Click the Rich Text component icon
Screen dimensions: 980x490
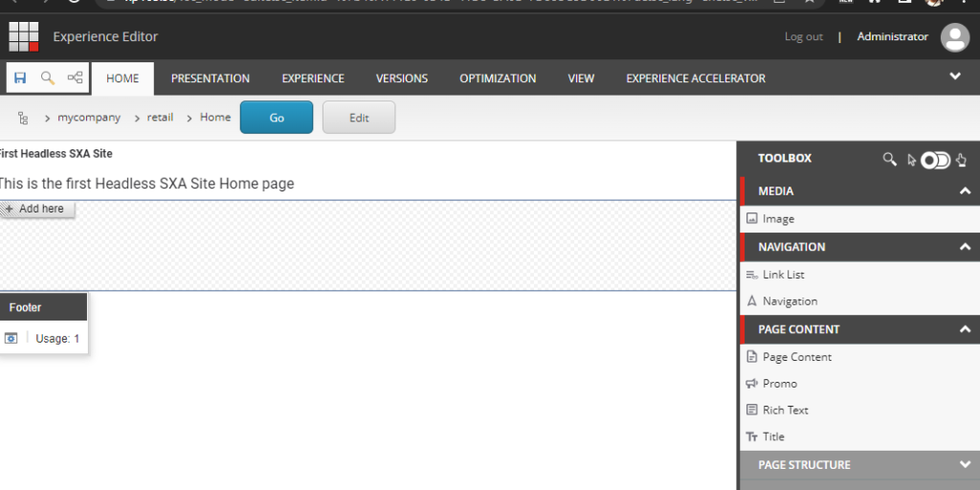[752, 410]
